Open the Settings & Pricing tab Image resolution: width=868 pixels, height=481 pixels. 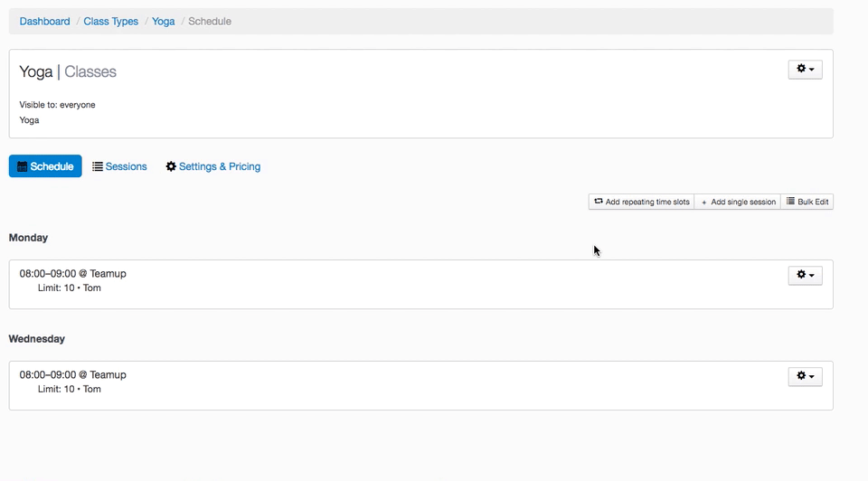coord(219,166)
